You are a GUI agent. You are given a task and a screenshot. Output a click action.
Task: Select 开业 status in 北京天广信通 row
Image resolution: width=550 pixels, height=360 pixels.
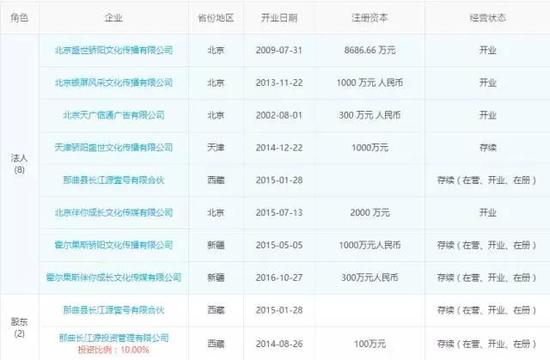tap(488, 115)
